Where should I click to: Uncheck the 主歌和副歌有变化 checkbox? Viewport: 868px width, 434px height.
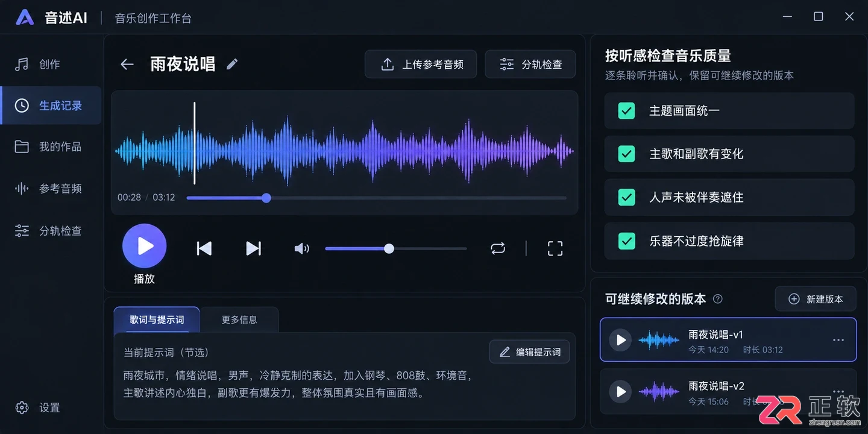[627, 154]
